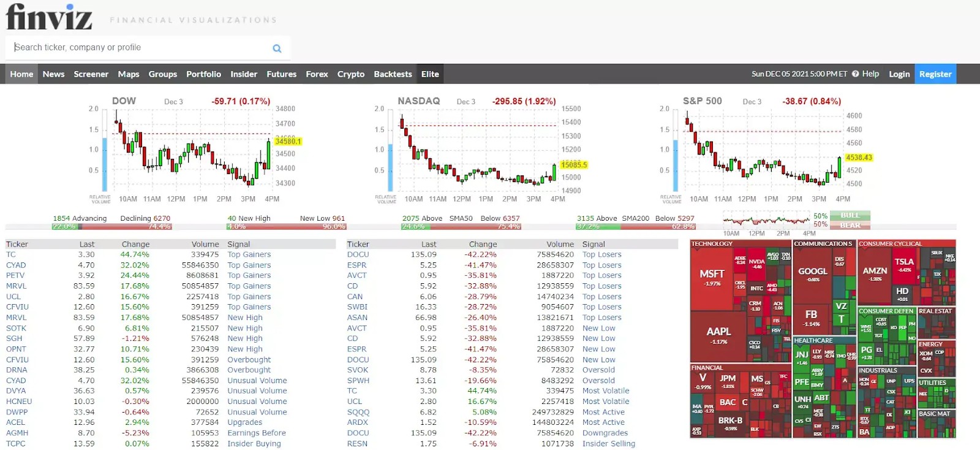
Task: Click the Help link
Action: coord(870,74)
